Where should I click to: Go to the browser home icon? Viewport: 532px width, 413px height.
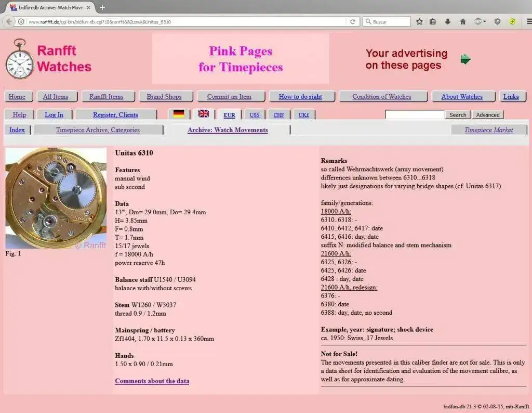click(462, 22)
